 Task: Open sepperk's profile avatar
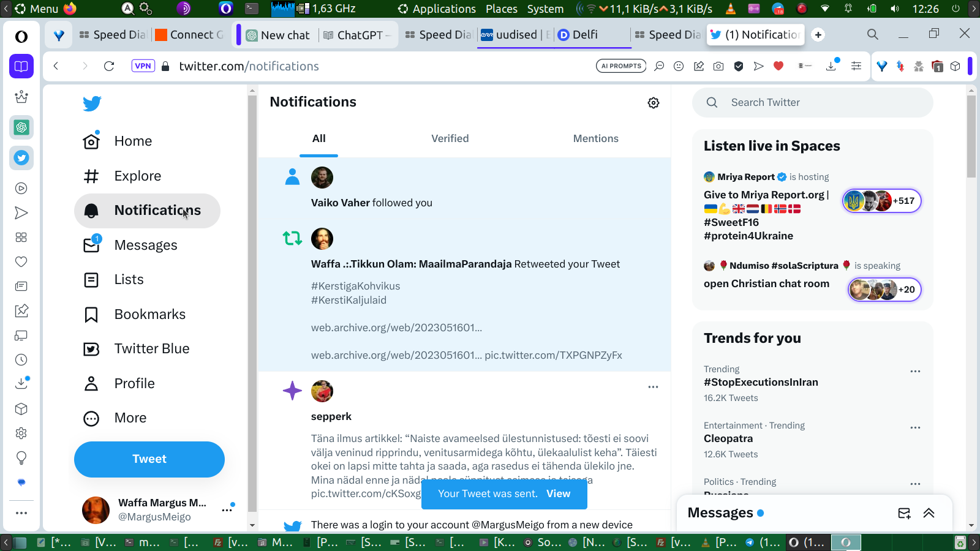(322, 391)
